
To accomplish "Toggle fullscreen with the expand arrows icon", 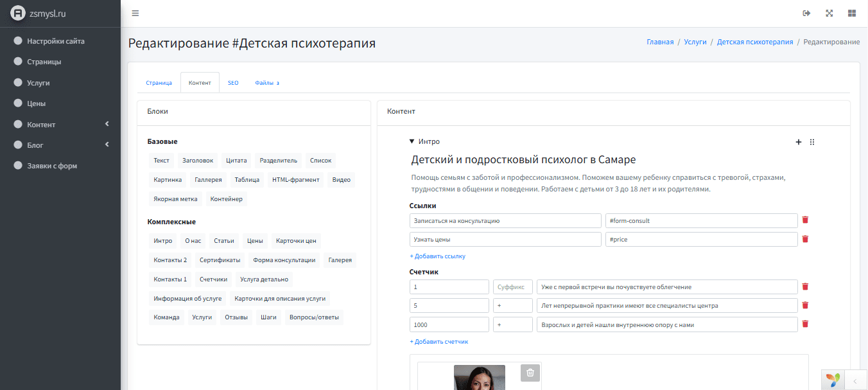I will coord(829,13).
